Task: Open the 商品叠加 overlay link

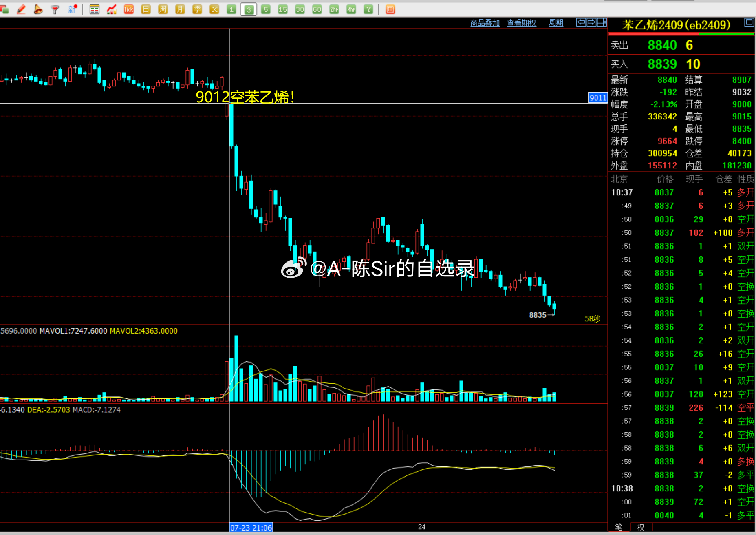Action: click(485, 23)
